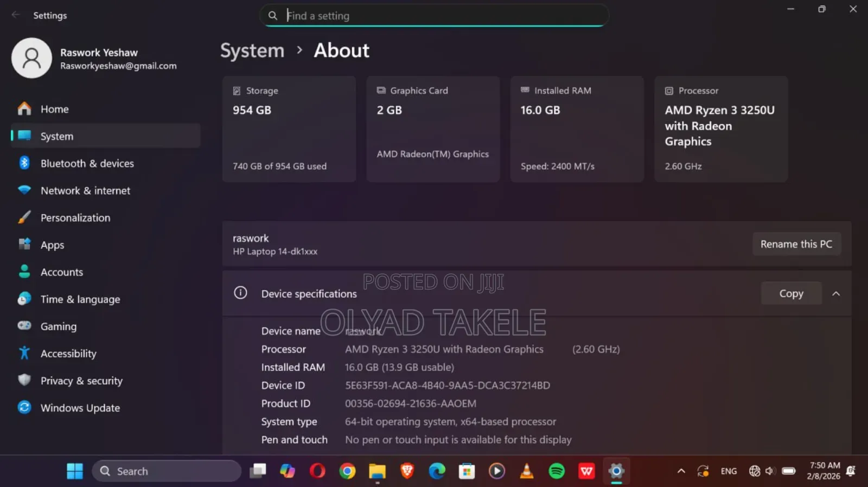Open the Installed RAM card
The image size is (868, 487).
coord(577,129)
